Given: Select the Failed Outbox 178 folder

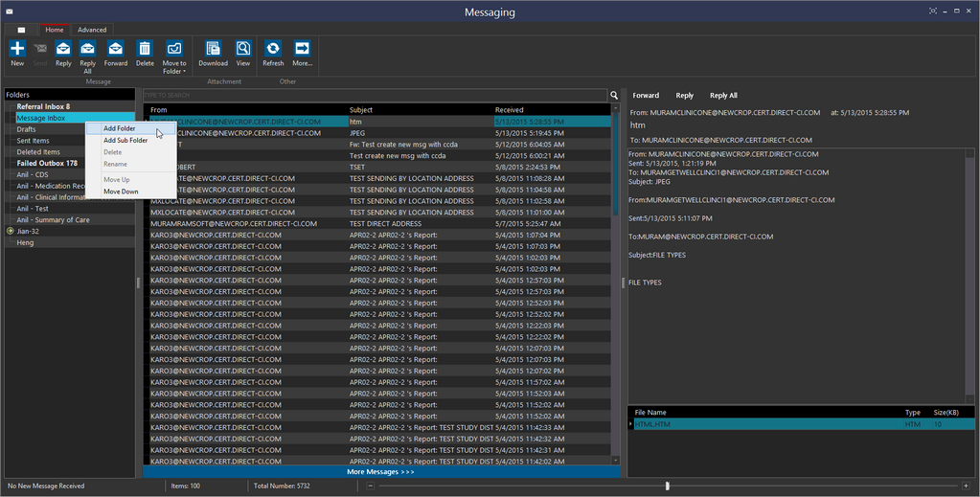Looking at the screenshot, I should point(47,164).
